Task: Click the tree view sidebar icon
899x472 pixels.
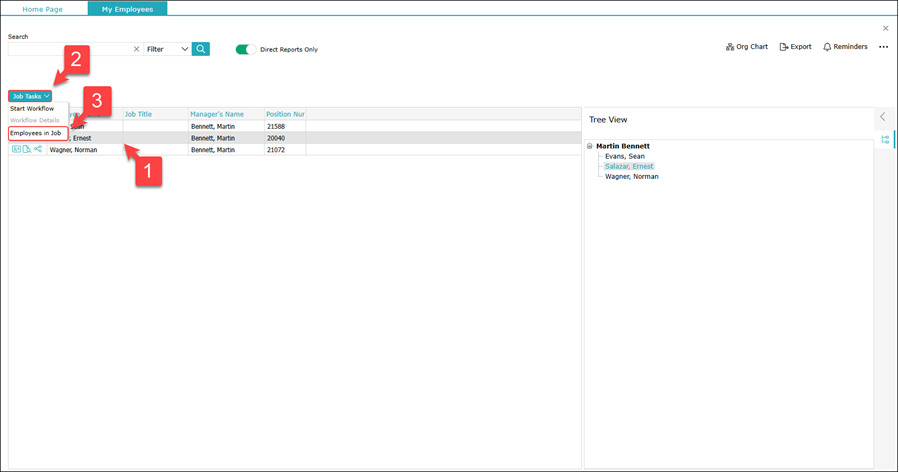Action: pyautogui.click(x=885, y=140)
